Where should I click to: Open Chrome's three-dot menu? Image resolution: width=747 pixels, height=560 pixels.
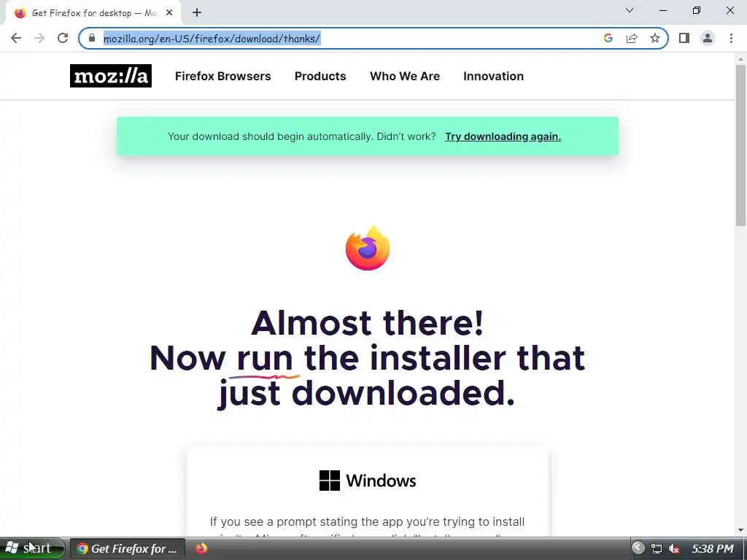731,38
